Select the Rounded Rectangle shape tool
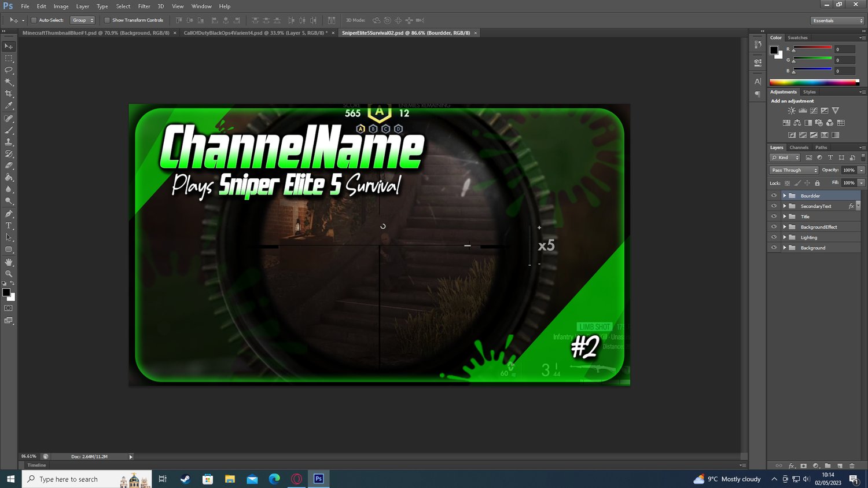 (9, 249)
